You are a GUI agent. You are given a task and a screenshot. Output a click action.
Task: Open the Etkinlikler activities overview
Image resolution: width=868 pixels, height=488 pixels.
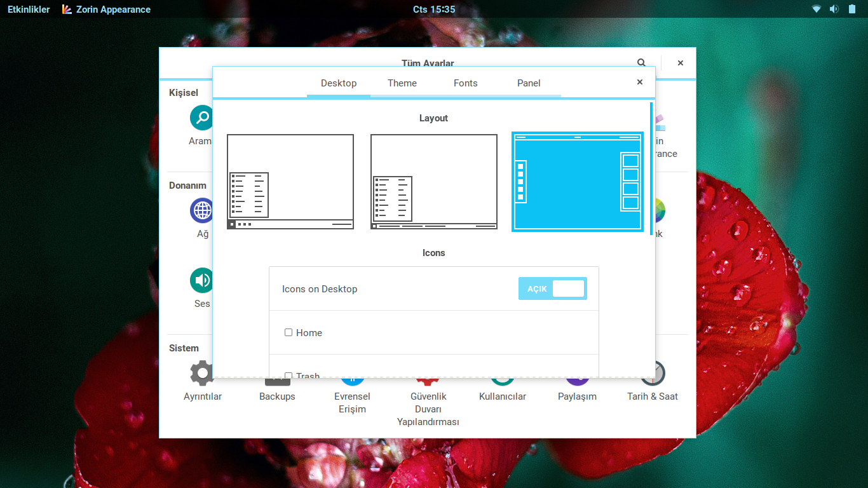point(29,10)
